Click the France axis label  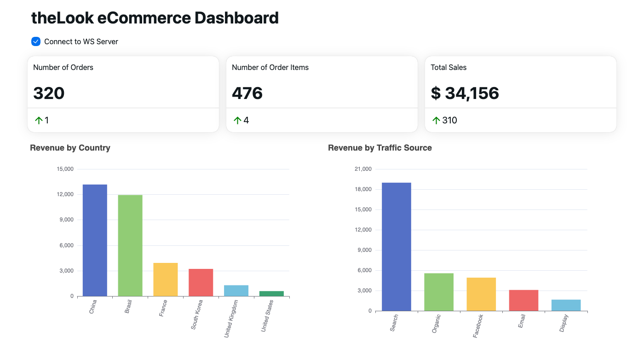(163, 308)
